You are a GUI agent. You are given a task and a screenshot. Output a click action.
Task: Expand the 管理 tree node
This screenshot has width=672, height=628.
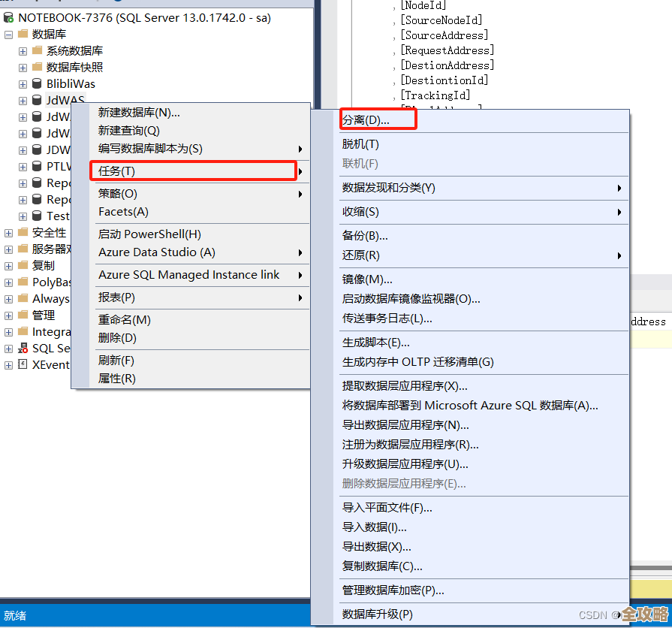click(x=8, y=315)
